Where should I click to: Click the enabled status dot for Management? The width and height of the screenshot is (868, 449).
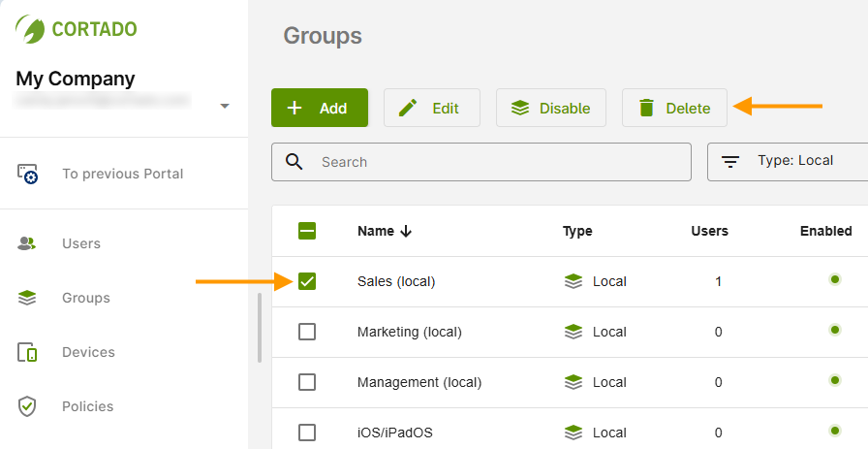[x=835, y=380]
